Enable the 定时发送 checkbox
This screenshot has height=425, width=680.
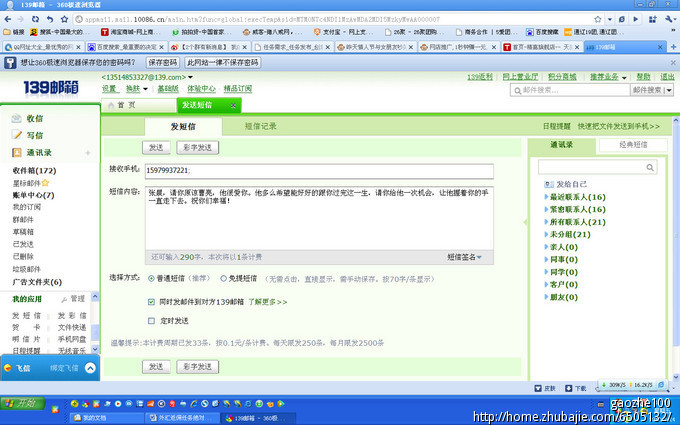click(x=151, y=321)
